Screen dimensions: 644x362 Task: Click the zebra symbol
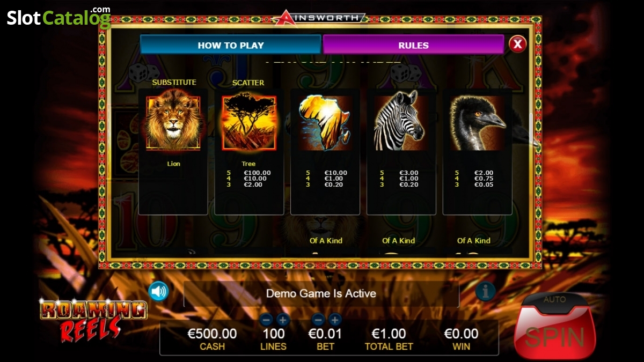pyautogui.click(x=401, y=123)
